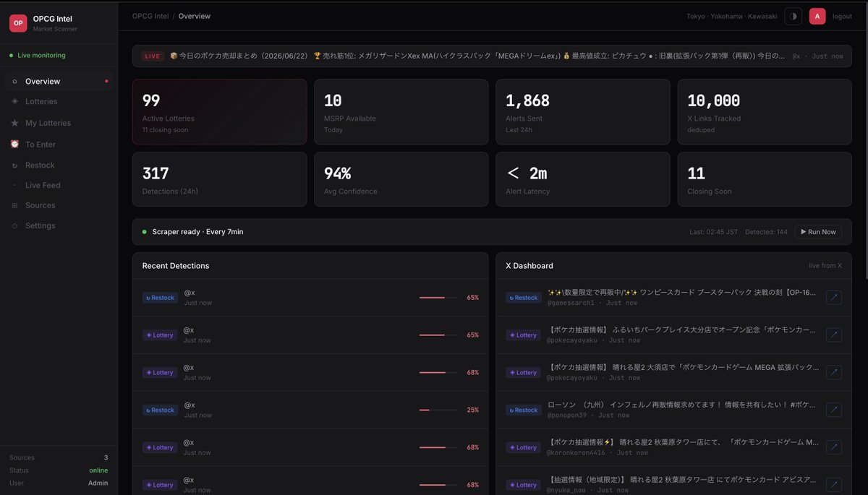Viewport: 868px width, 495px height.
Task: Click the 'live from X' label
Action: point(825,266)
